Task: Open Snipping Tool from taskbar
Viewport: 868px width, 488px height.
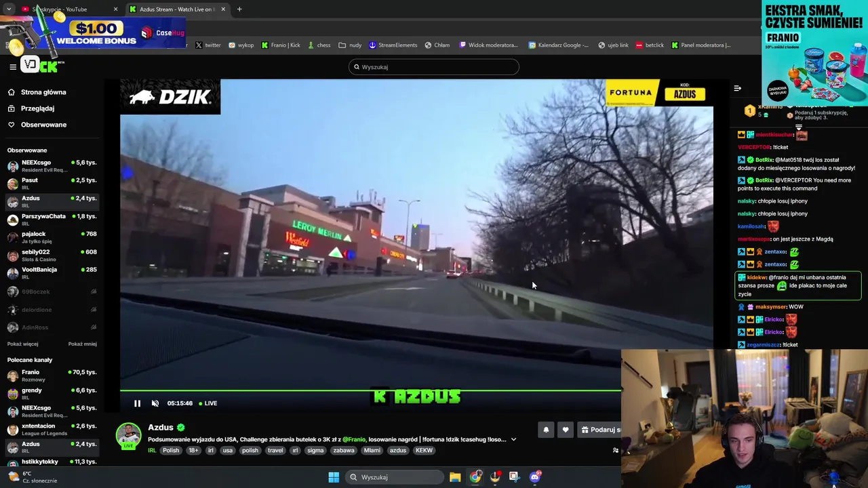Action: click(514, 477)
